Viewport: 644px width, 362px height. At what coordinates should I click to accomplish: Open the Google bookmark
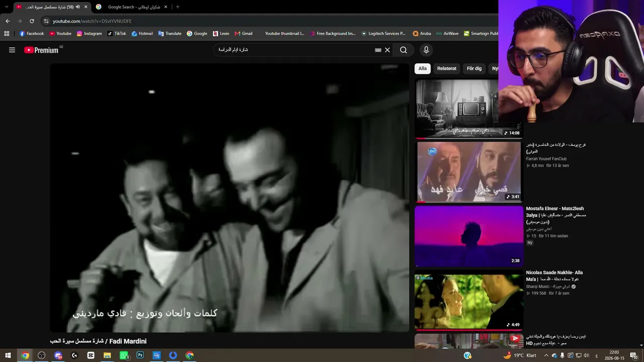[x=197, y=34]
